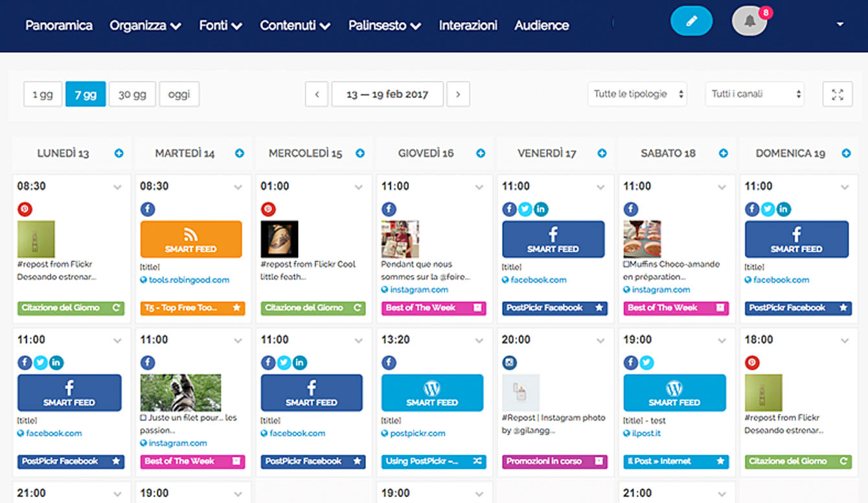Go to the Audience section

(x=542, y=25)
